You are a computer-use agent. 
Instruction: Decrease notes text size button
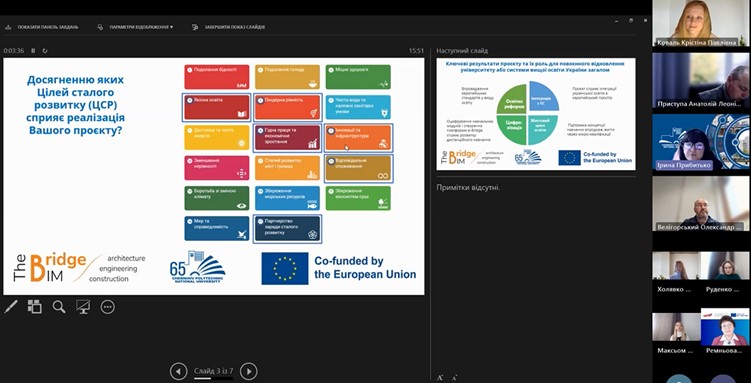[x=454, y=378]
